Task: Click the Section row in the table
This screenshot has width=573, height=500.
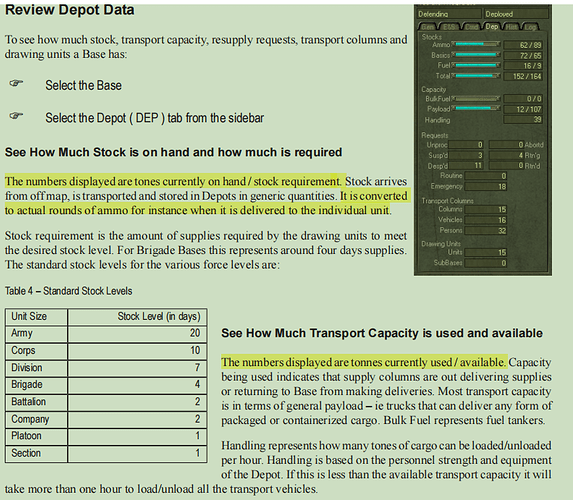Action: 106,454
